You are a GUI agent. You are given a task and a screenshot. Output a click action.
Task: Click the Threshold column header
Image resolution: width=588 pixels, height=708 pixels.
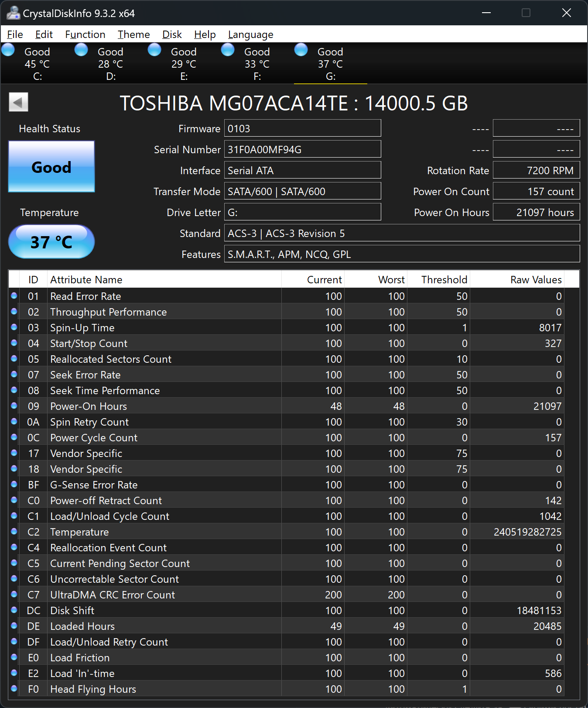[438, 279]
